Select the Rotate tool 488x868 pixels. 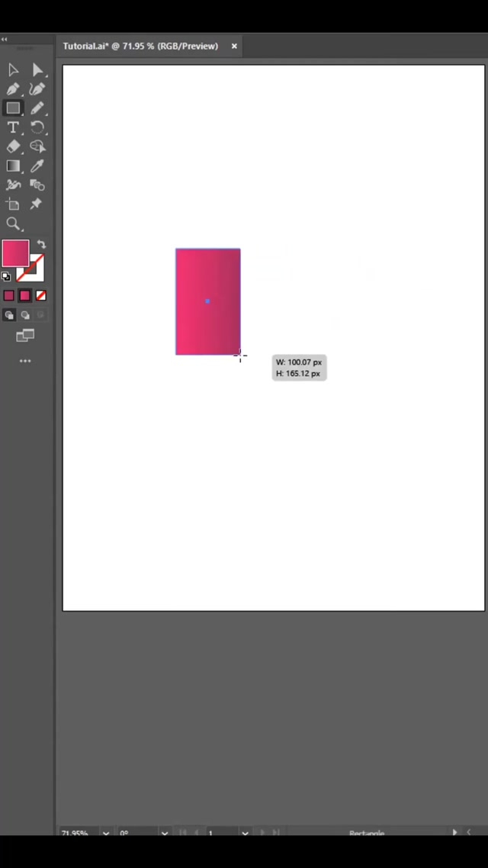[37, 127]
